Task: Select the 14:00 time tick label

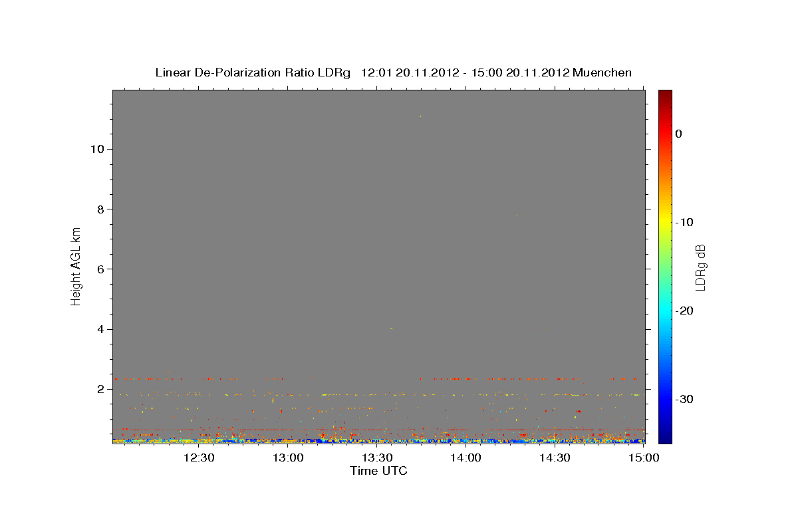Action: [x=465, y=458]
